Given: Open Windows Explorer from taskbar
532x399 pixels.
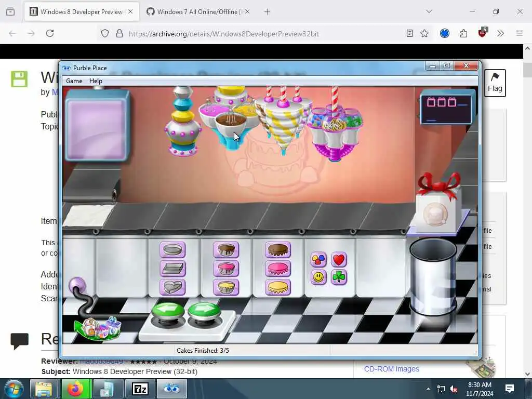Looking at the screenshot, I should pyautogui.click(x=44, y=389).
